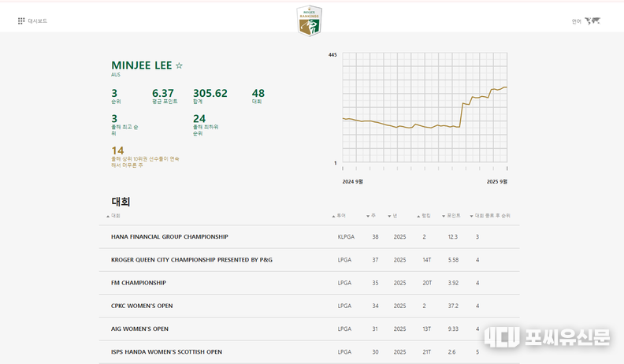Click the ranking history line chart
The image size is (624, 364).
click(425, 107)
